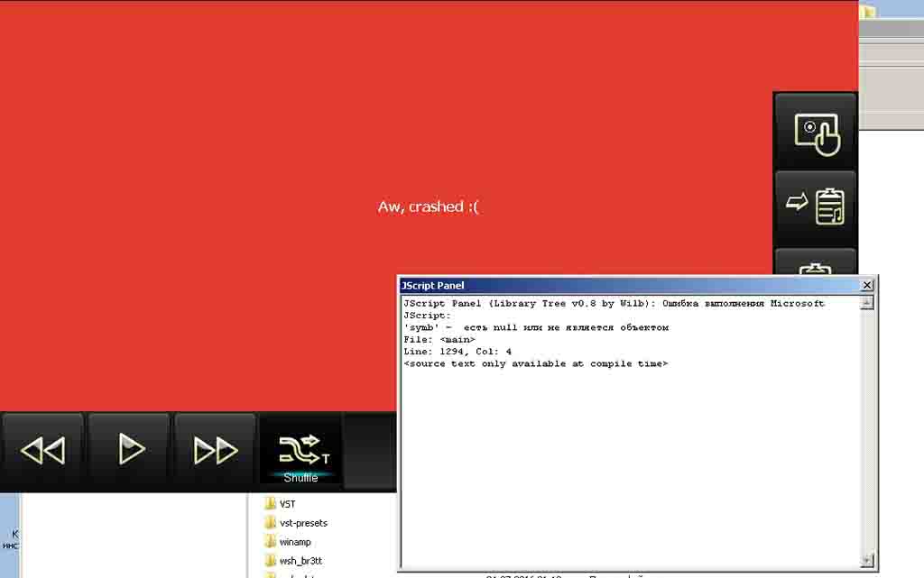Select the wsh_br3tt folder
This screenshot has width=924, height=578.
pos(300,561)
